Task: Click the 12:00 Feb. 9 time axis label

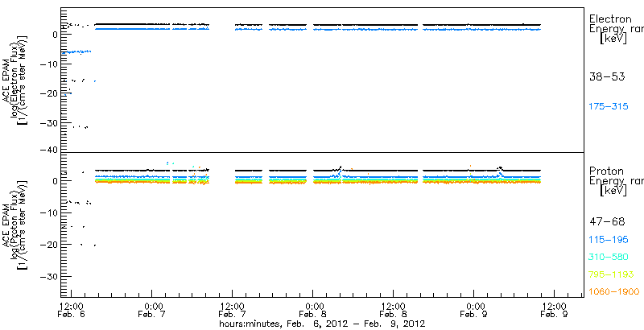Action: 555,310
